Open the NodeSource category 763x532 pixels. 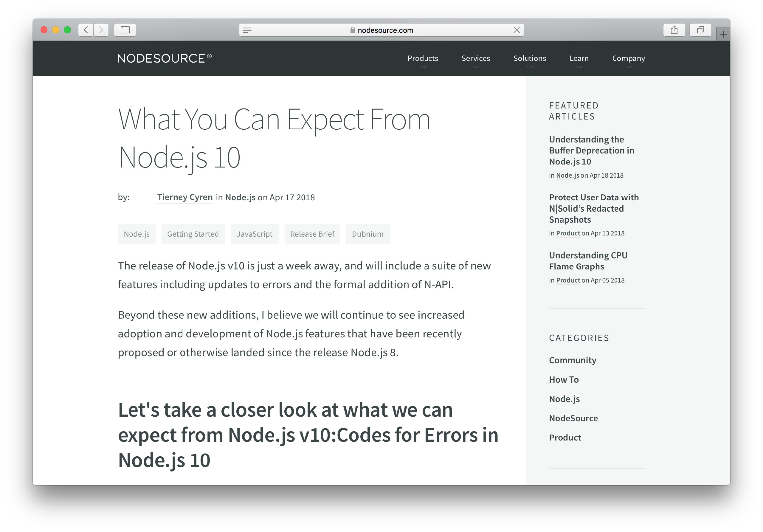[x=573, y=418]
